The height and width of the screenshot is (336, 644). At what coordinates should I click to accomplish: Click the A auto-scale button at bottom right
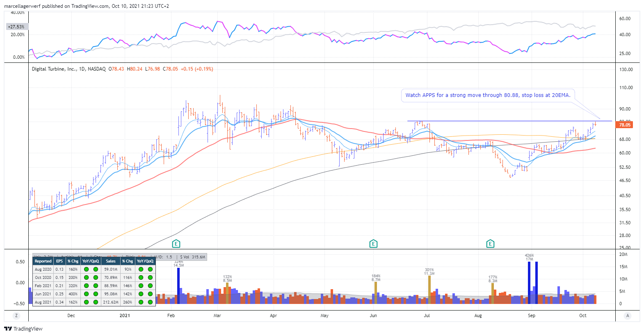click(628, 315)
